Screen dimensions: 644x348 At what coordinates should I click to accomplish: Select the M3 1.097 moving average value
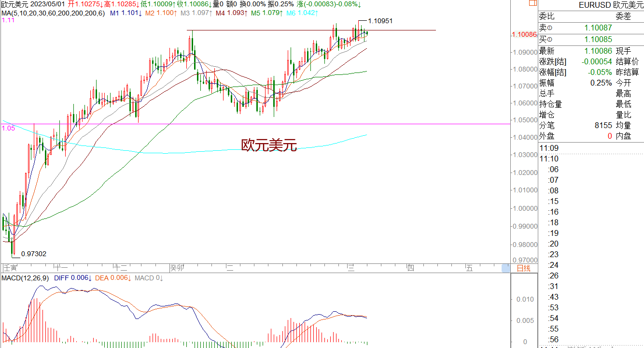pyautogui.click(x=196, y=13)
